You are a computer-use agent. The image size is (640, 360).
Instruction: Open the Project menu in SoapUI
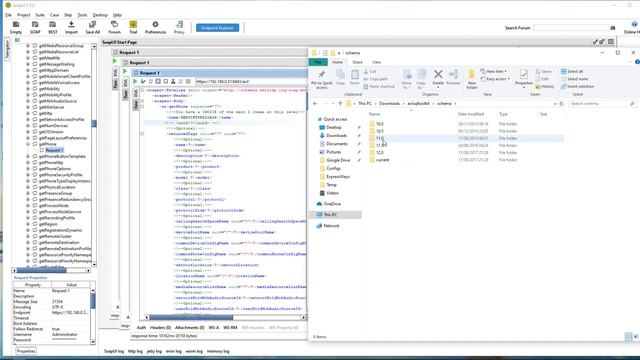click(24, 15)
